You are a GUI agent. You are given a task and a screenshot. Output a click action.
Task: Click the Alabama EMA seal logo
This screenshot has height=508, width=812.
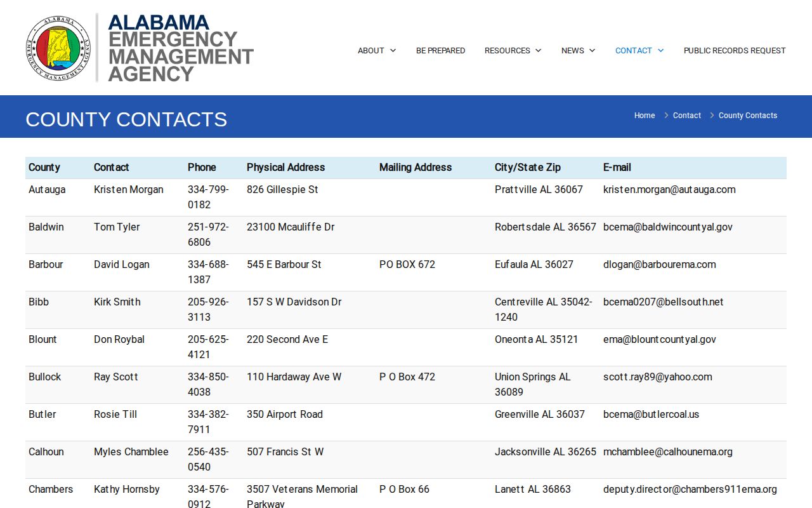[x=58, y=48]
